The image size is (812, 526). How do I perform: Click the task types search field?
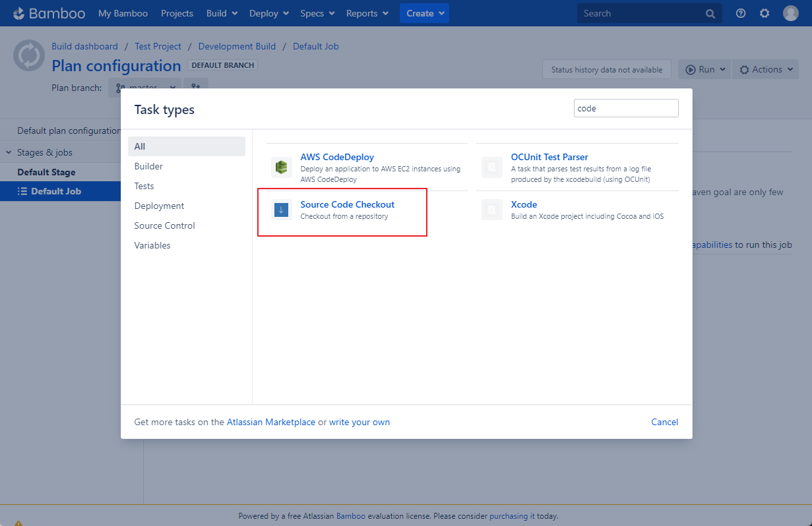click(626, 108)
